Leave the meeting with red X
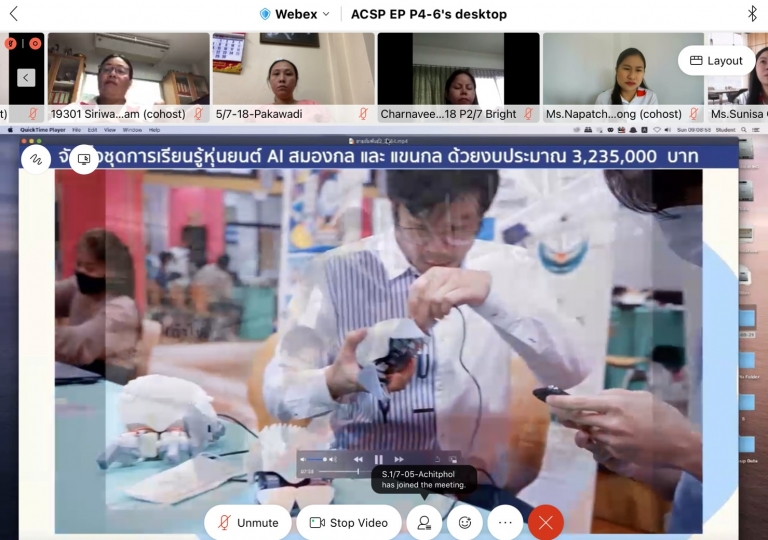768x540 pixels. pyautogui.click(x=546, y=523)
